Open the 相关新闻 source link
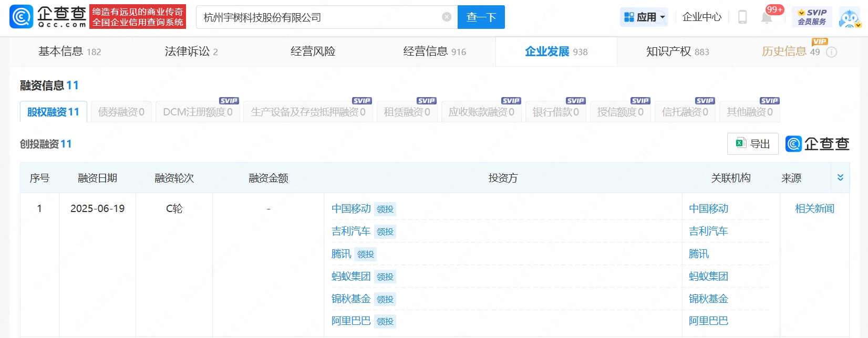This screenshot has width=868, height=338. click(x=815, y=208)
